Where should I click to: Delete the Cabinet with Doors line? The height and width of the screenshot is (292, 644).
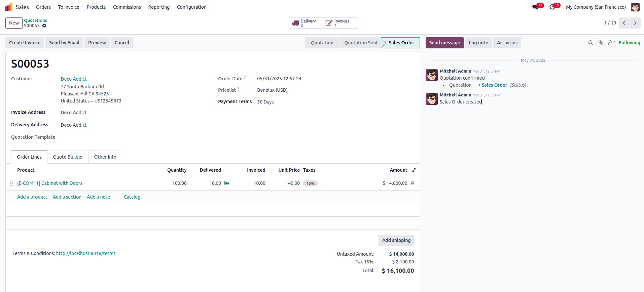[x=413, y=183]
